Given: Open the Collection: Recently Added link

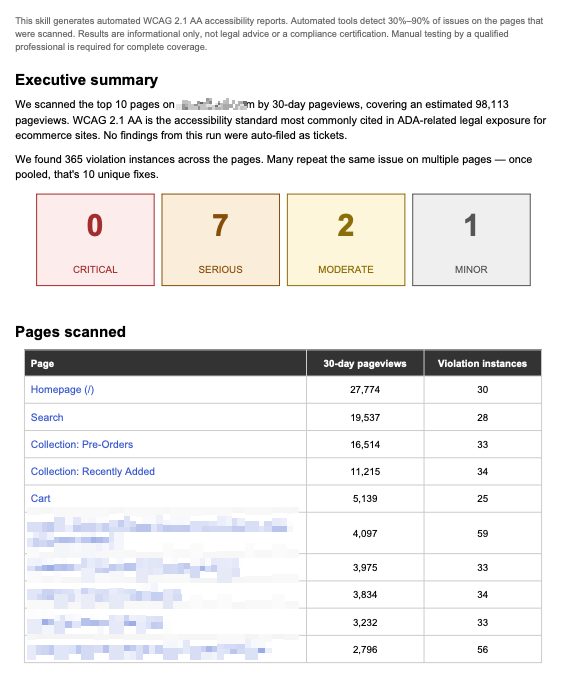Looking at the screenshot, I should tap(93, 471).
